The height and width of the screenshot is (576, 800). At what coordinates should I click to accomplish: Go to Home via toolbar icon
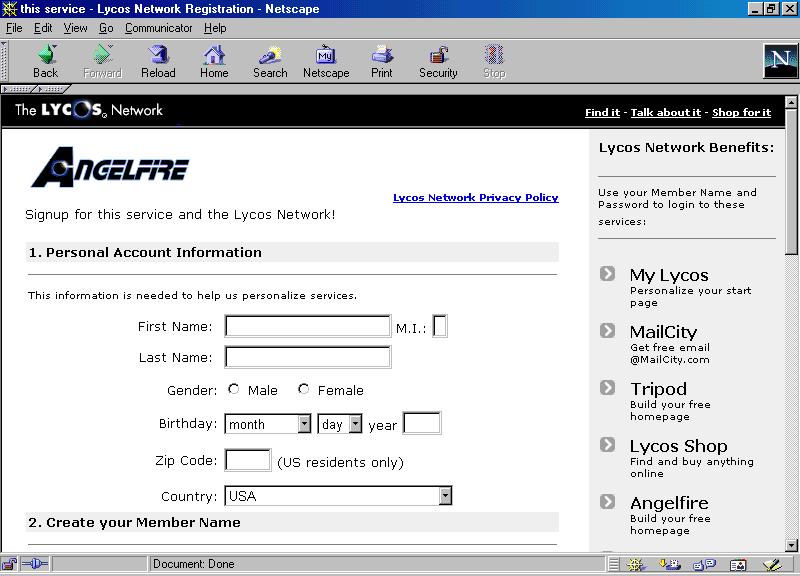point(214,55)
